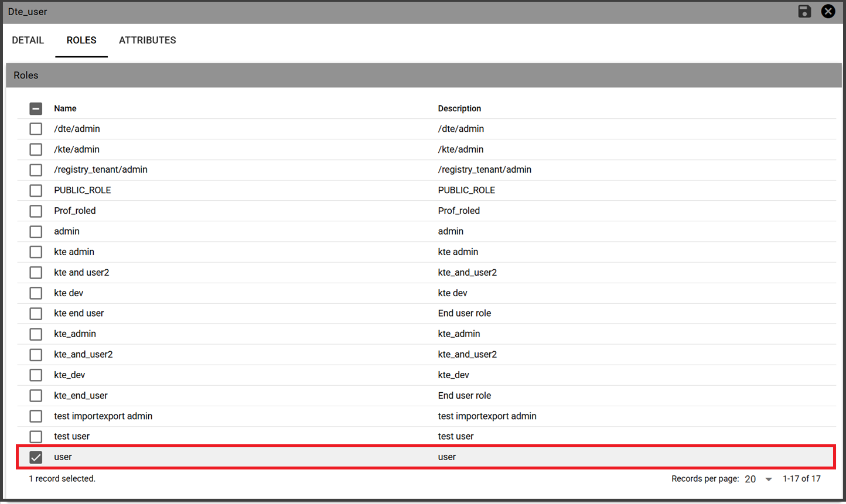Open the Records per page dropdown arrow
This screenshot has height=504, width=846.
[769, 479]
